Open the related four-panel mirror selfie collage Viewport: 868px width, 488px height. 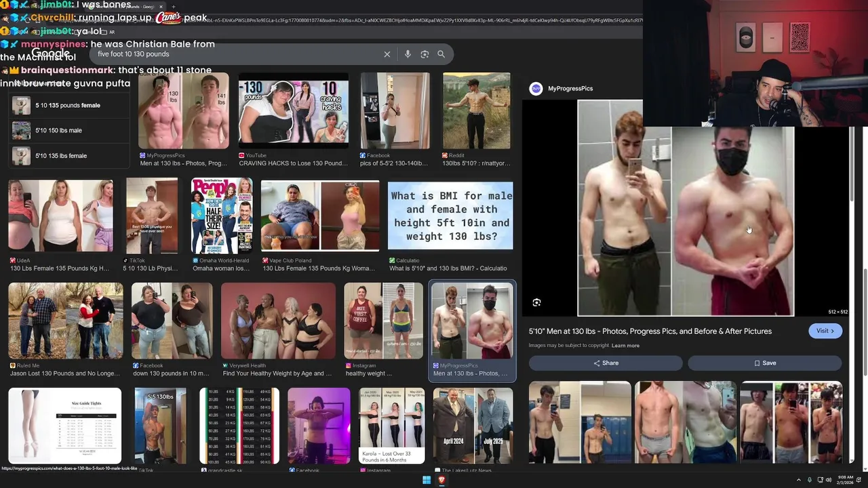(791, 422)
